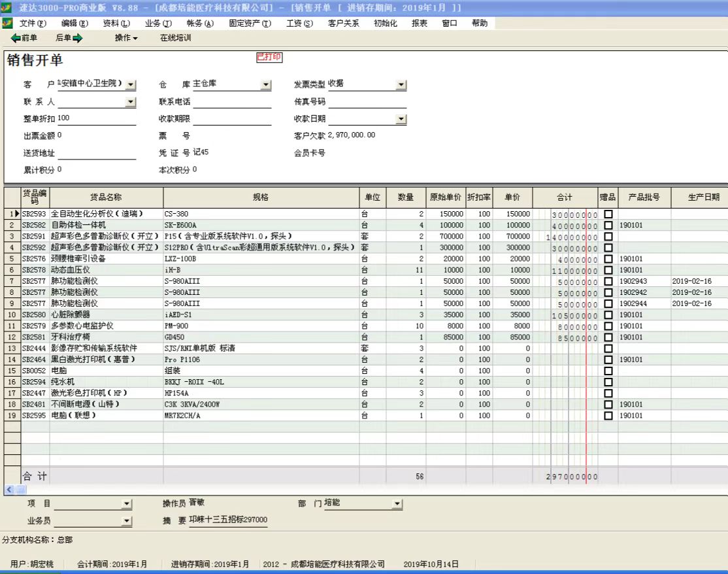
Task: Click the previous order (前单) arrow icon
Action: [x=16, y=38]
